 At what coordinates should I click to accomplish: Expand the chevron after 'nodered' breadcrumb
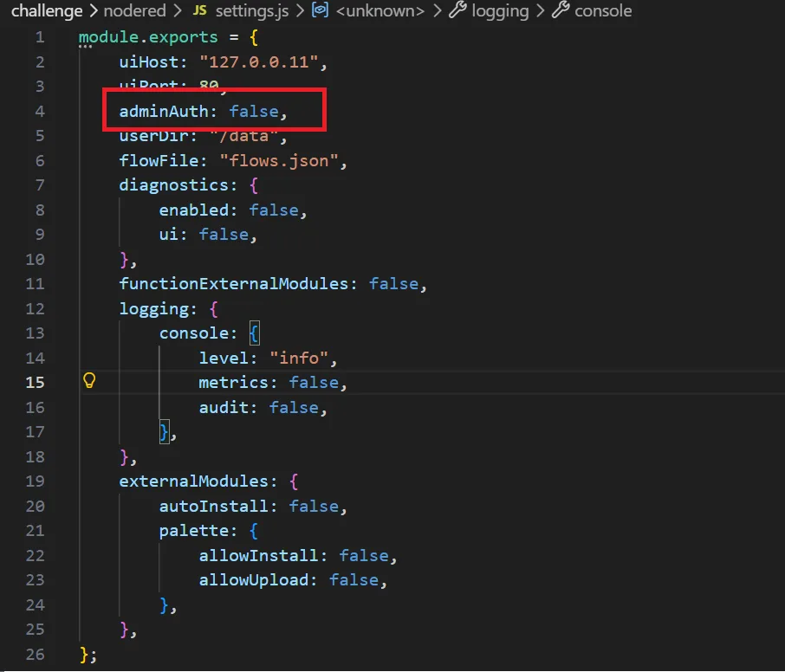click(178, 10)
